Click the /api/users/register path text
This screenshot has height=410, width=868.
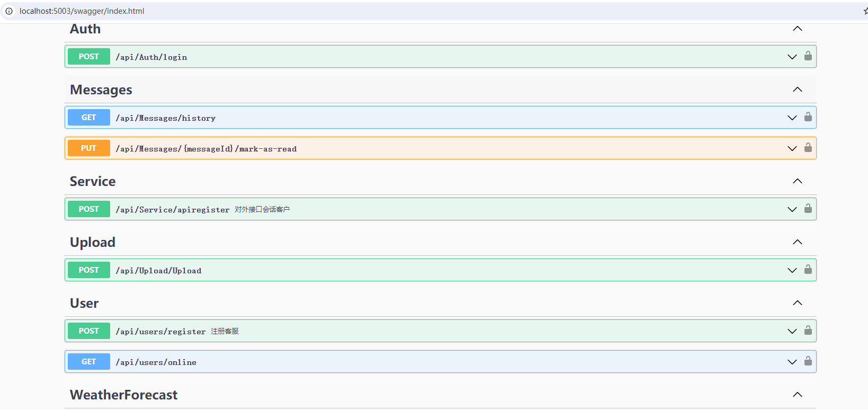(161, 332)
